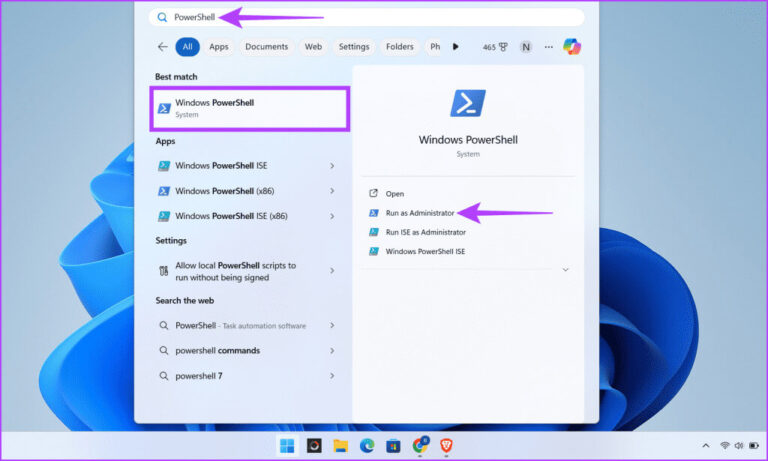768x461 pixels.
Task: Expand the powershell 7 web suggestion
Action: [332, 376]
